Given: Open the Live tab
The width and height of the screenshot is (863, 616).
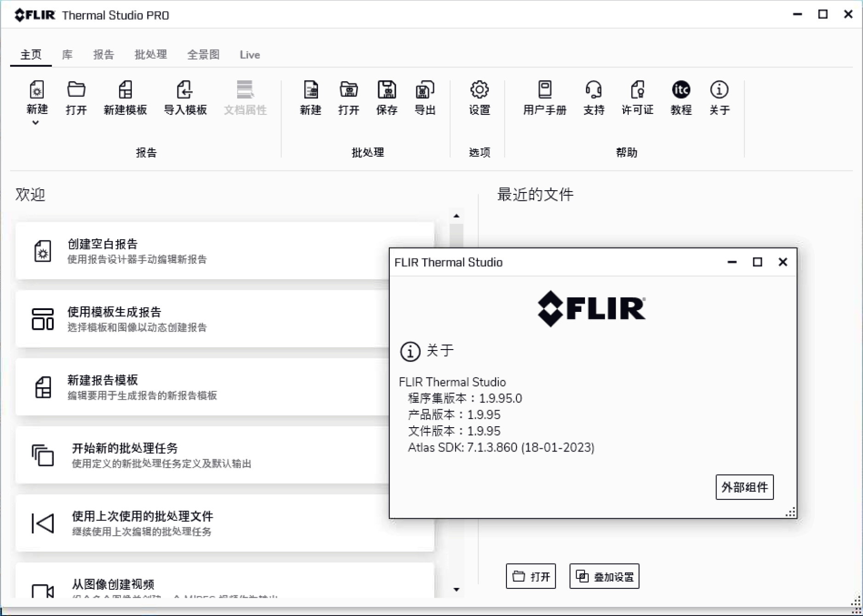Looking at the screenshot, I should (250, 55).
